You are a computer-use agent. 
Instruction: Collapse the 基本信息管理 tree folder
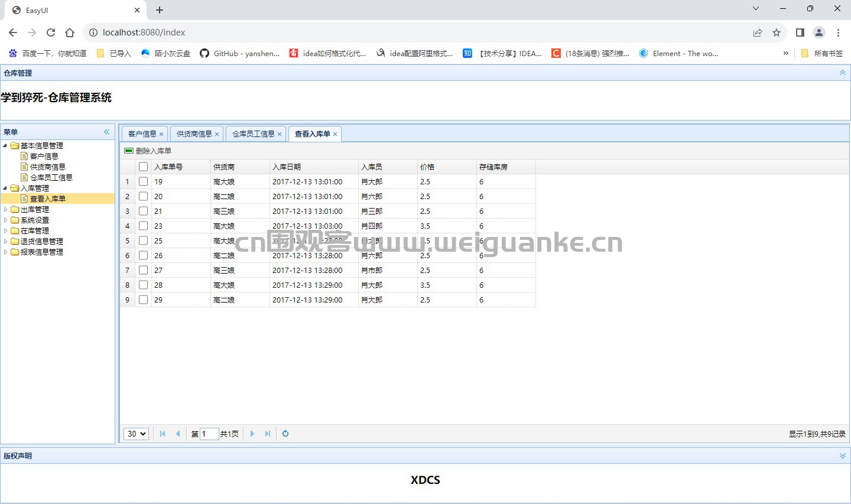[x=6, y=145]
